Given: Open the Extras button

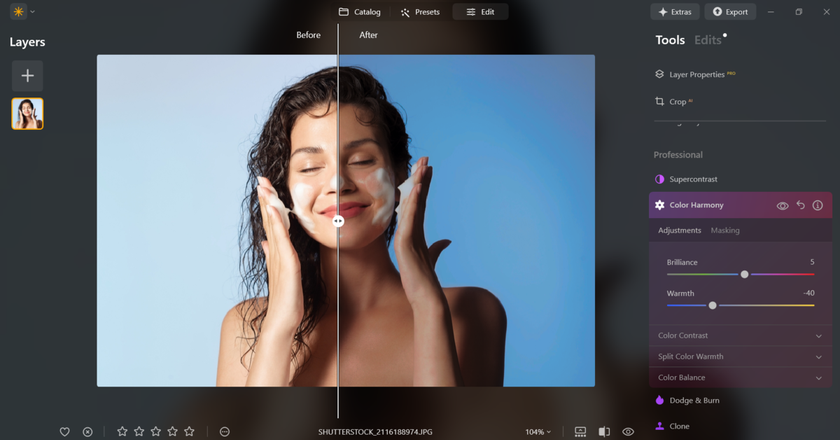Looking at the screenshot, I should [x=675, y=12].
